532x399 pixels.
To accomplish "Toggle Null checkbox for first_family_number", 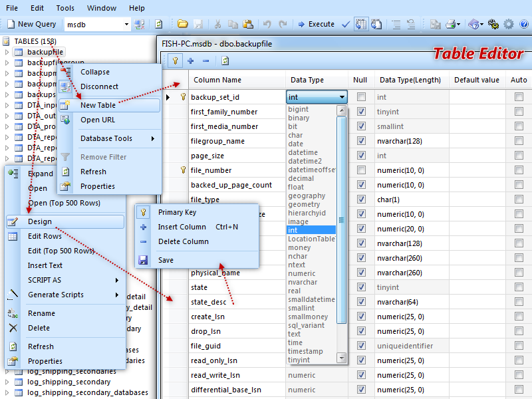I will 361,112.
